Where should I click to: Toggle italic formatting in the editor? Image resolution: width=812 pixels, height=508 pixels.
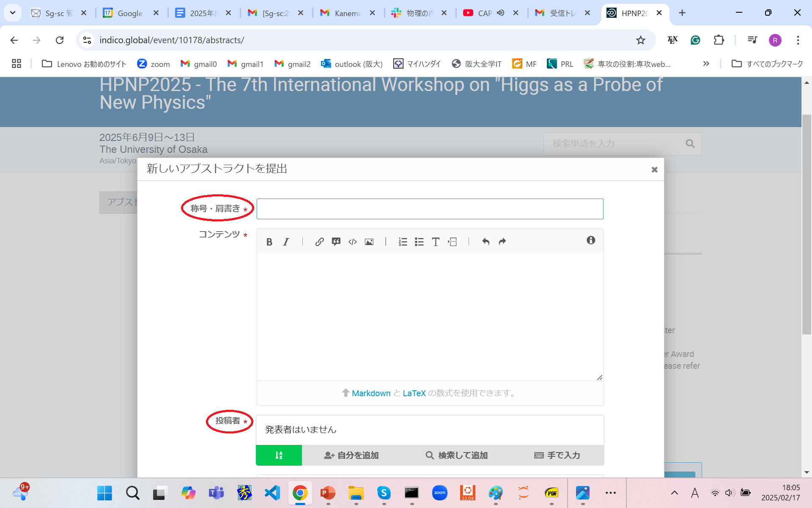[286, 242]
